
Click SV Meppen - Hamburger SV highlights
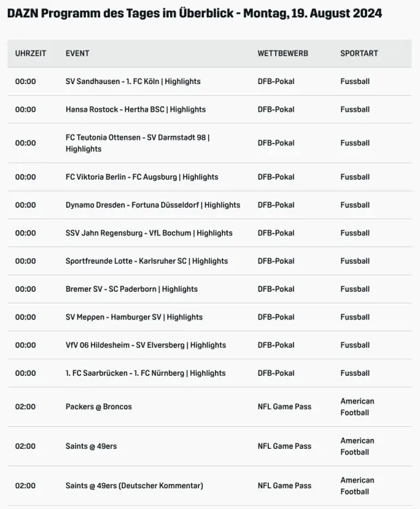134,317
